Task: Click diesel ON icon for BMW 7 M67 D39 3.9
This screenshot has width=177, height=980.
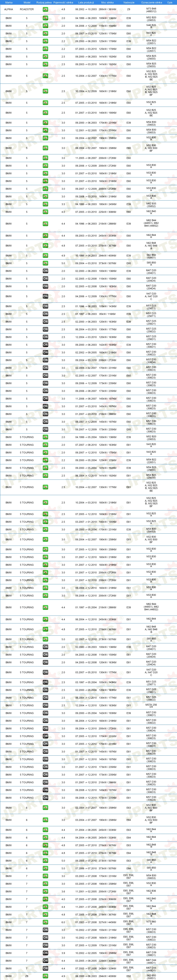Action: pos(45,953)
